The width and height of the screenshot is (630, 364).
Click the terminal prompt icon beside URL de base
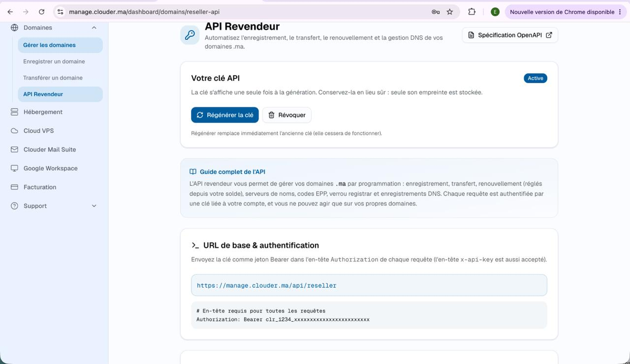pos(195,245)
